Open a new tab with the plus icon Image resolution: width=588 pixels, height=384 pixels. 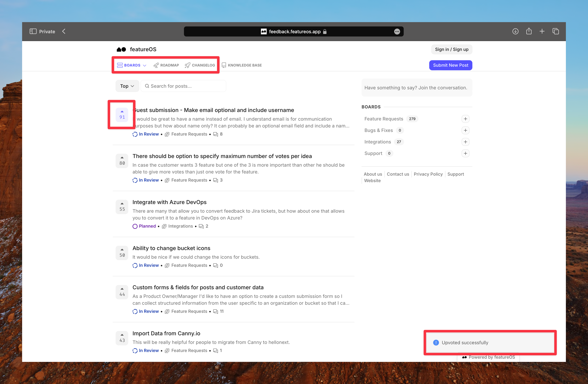[x=542, y=31]
